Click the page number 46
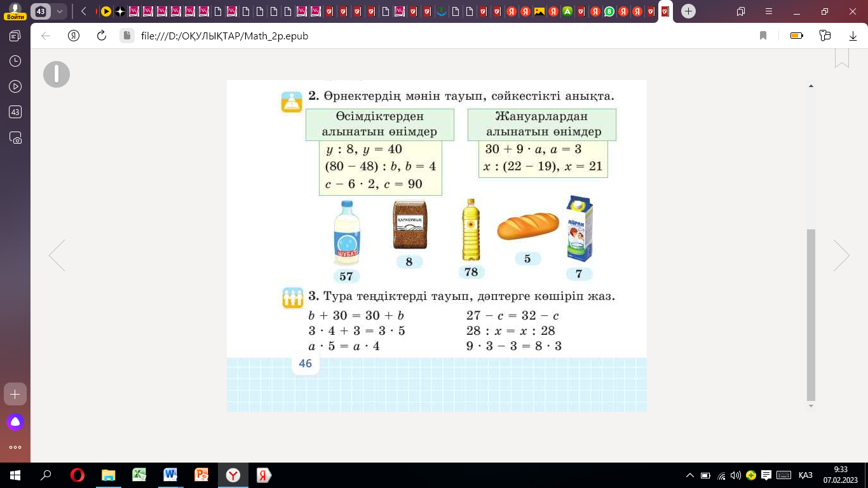 coord(305,363)
